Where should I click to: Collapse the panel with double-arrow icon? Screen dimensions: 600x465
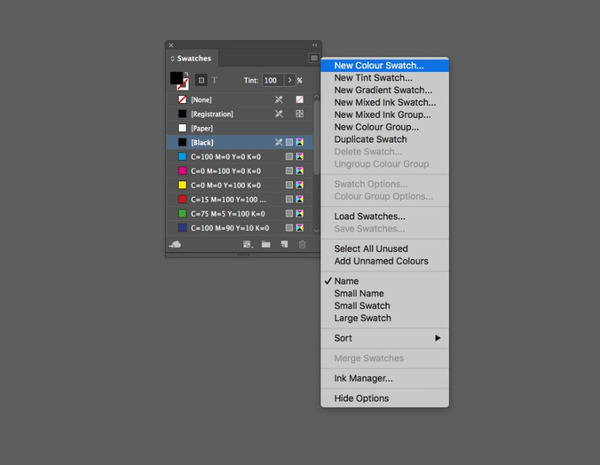click(x=315, y=45)
